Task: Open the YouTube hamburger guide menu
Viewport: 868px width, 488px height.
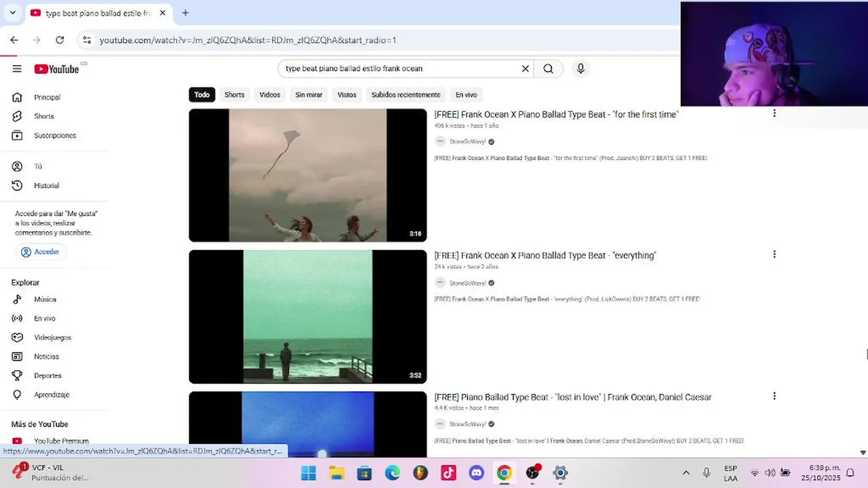Action: tap(17, 68)
